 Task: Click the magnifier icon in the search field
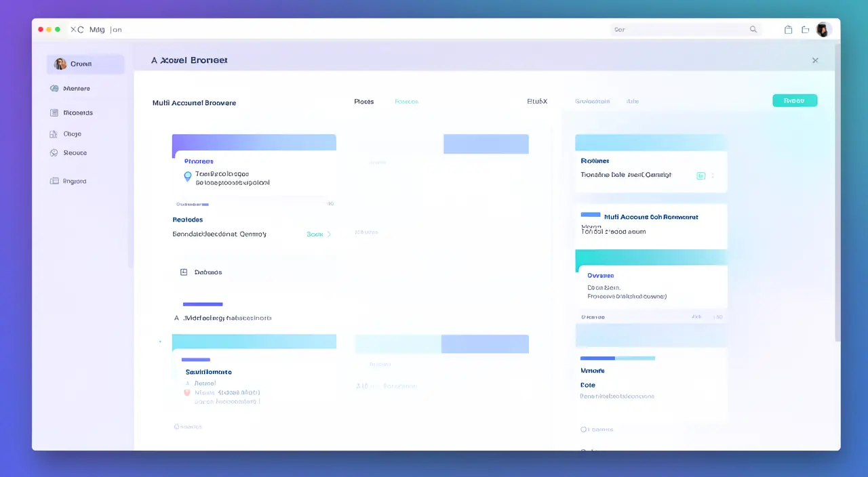click(x=753, y=29)
